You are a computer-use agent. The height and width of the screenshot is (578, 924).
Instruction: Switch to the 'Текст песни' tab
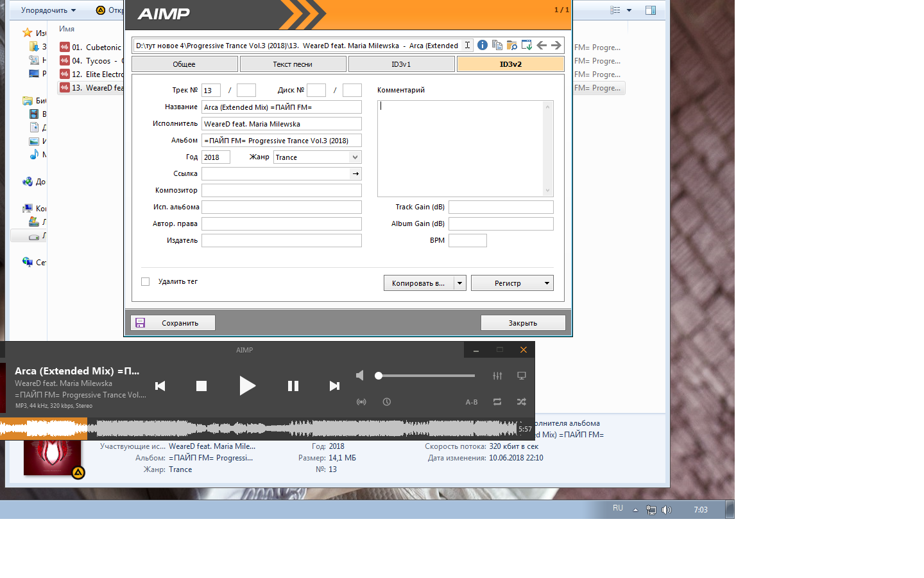tap(293, 64)
